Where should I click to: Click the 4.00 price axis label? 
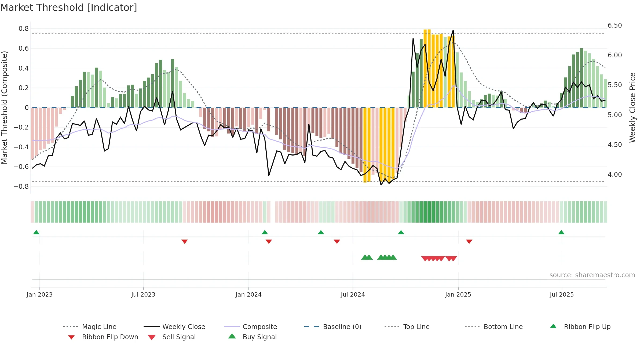[x=615, y=175]
